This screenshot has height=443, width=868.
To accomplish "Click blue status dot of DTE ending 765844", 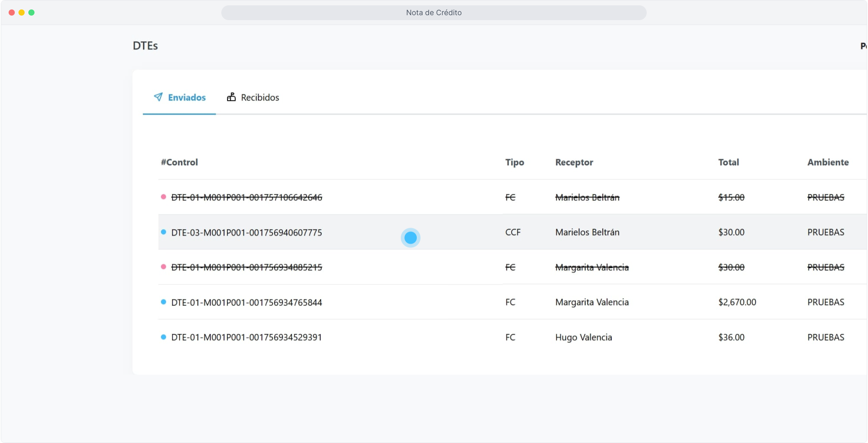I will click(x=163, y=302).
